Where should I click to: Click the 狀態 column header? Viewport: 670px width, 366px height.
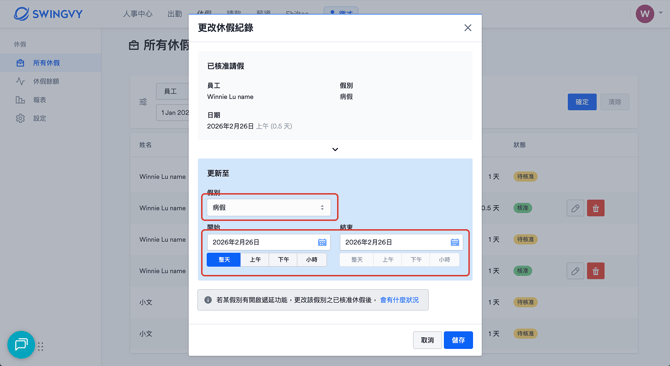point(520,145)
